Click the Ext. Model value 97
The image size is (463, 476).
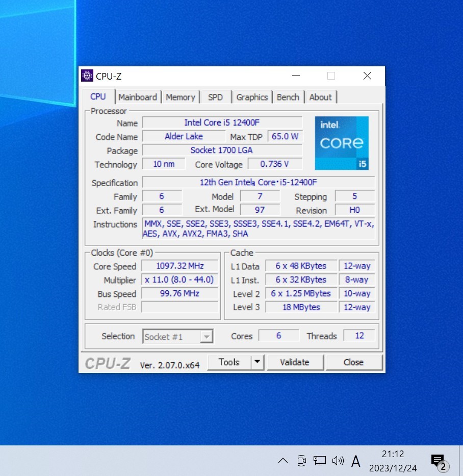coord(260,210)
